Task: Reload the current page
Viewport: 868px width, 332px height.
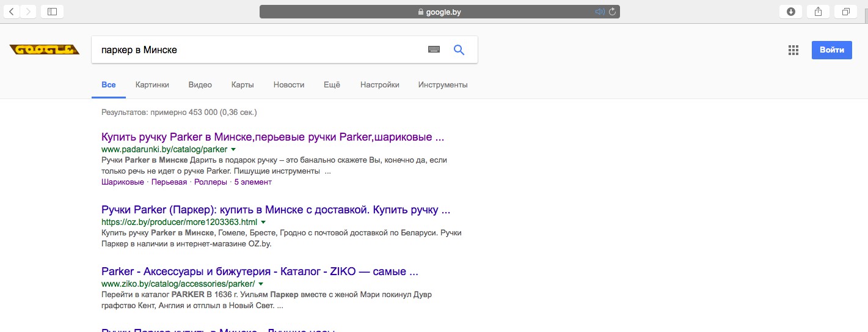Action: [x=612, y=12]
